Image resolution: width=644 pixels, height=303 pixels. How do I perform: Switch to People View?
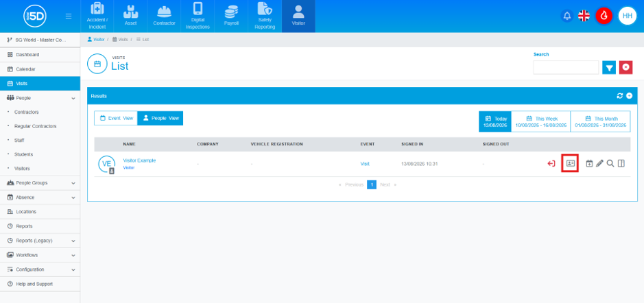click(x=160, y=118)
